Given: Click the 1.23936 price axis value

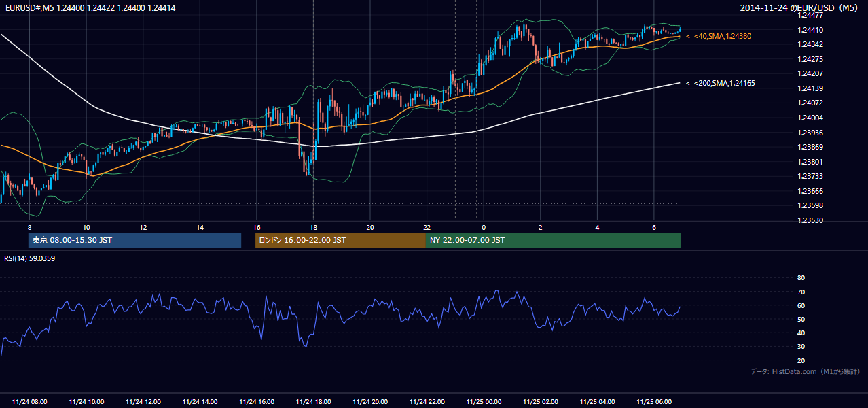Looking at the screenshot, I should [811, 133].
